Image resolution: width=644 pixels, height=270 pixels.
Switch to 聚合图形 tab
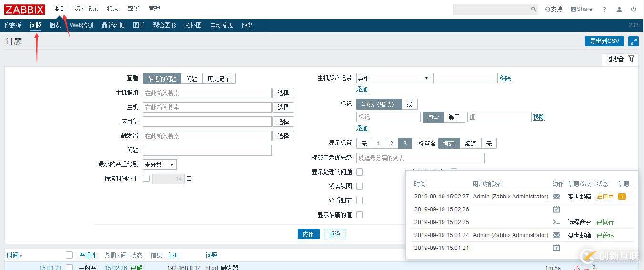(x=165, y=25)
